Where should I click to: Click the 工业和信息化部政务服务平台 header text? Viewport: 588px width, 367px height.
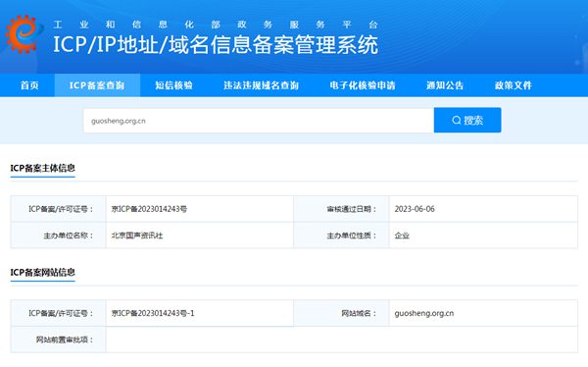click(x=216, y=25)
